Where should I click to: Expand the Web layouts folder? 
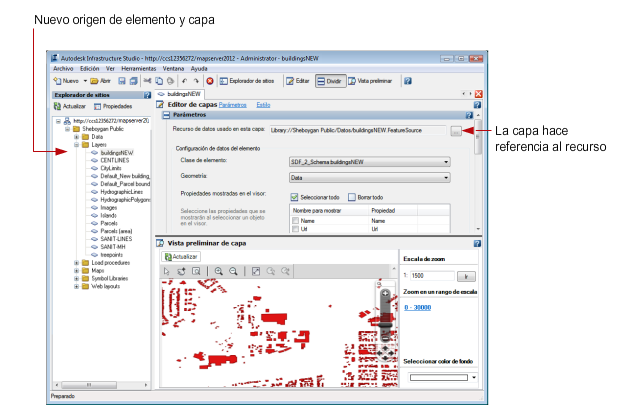click(76, 286)
